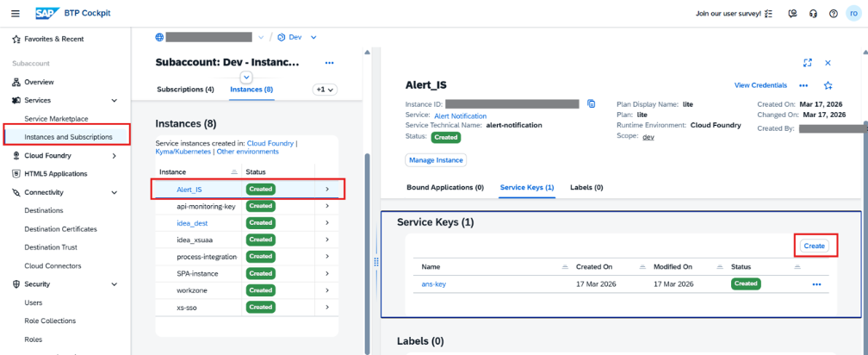Screen dimensions: 868x355
Task: Open Destination Certificates
Action: [61, 228]
